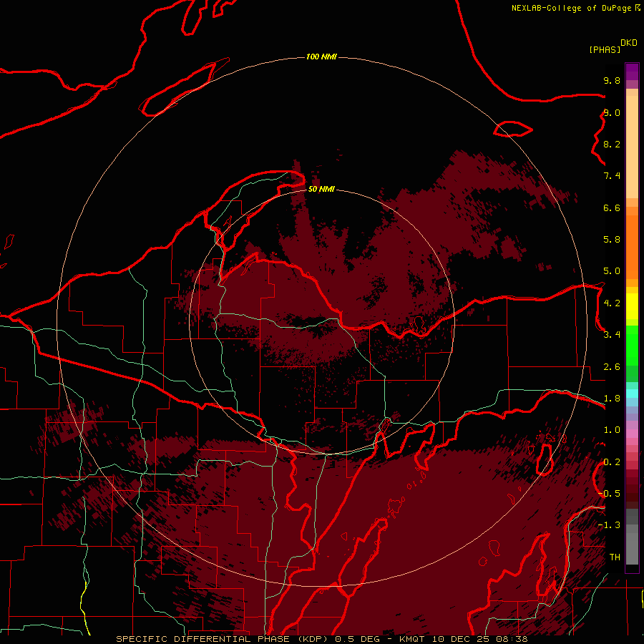
Task: Click the 3.4 scale value
Action: point(612,334)
